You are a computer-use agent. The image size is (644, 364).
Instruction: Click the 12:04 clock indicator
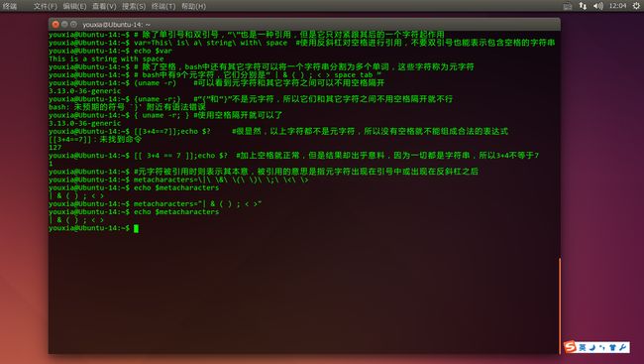click(x=617, y=6)
